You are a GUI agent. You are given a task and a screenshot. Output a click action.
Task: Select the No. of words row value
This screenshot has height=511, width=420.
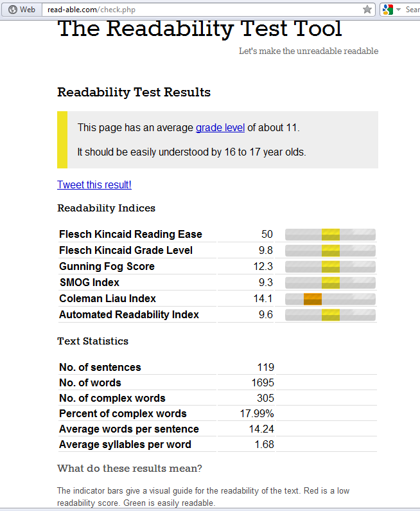coord(263,382)
